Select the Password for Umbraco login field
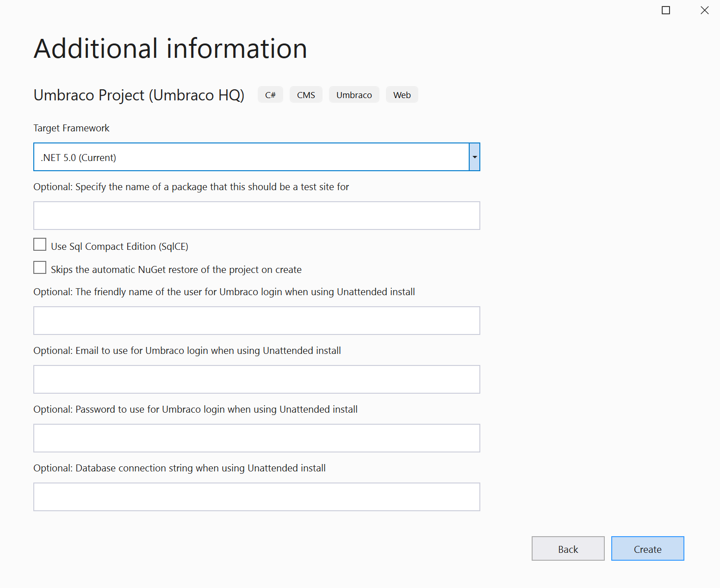The image size is (720, 588). (257, 438)
